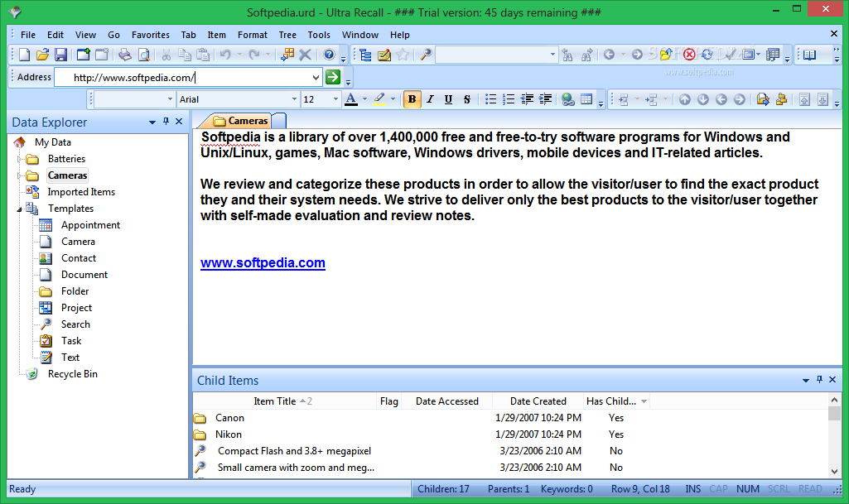This screenshot has height=504, width=849.
Task: Open the paragraph style dropdown
Action: point(170,99)
